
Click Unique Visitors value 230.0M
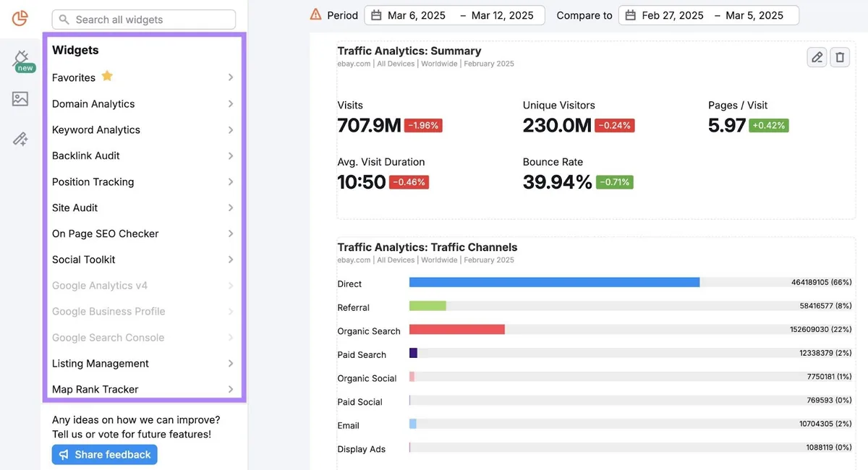(x=557, y=125)
